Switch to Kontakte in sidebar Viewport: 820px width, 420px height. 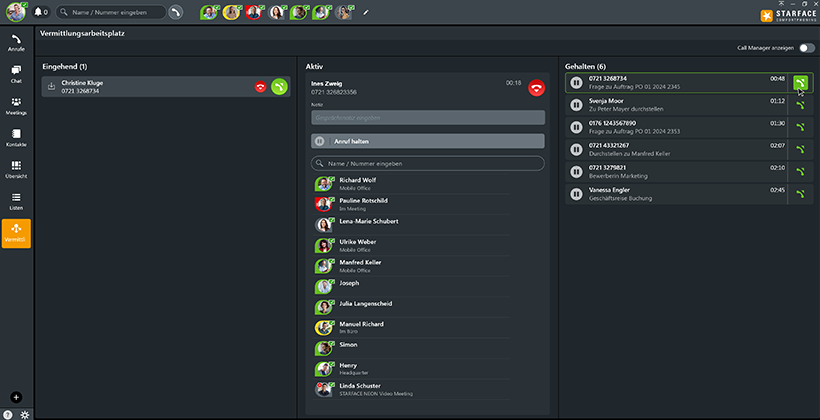(x=16, y=138)
